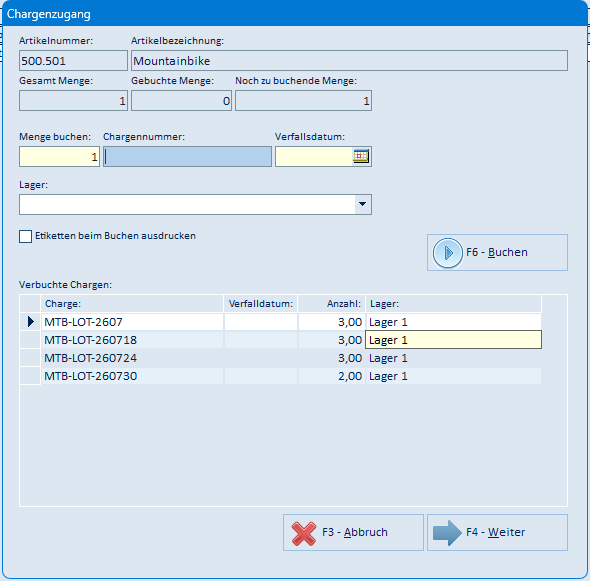Click the Lager column header in the table
This screenshot has width=590, height=581.
(453, 304)
